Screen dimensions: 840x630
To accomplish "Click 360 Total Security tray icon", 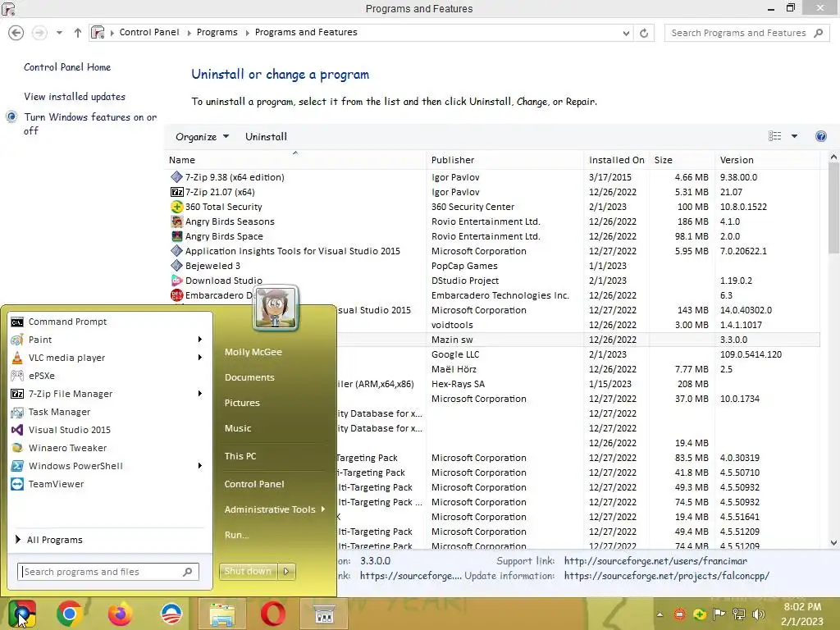I will tap(699, 614).
